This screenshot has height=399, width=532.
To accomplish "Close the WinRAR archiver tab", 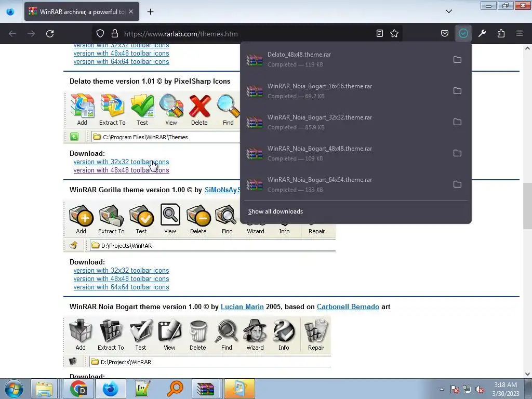I will coord(131,11).
